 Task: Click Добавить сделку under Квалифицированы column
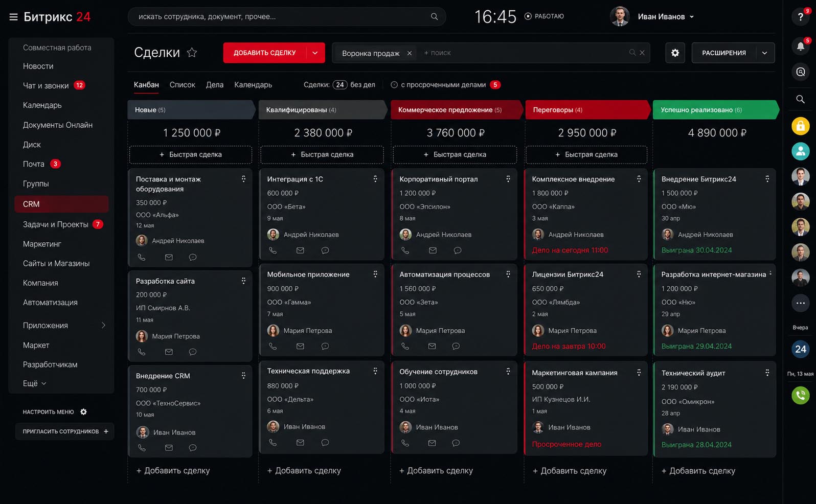(x=304, y=471)
